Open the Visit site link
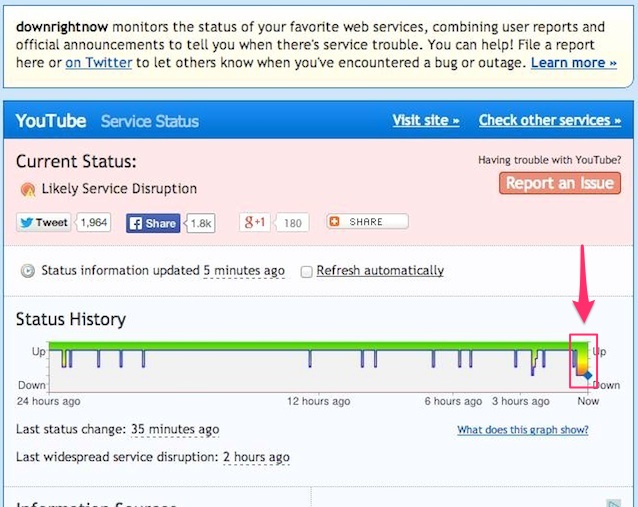 426,120
